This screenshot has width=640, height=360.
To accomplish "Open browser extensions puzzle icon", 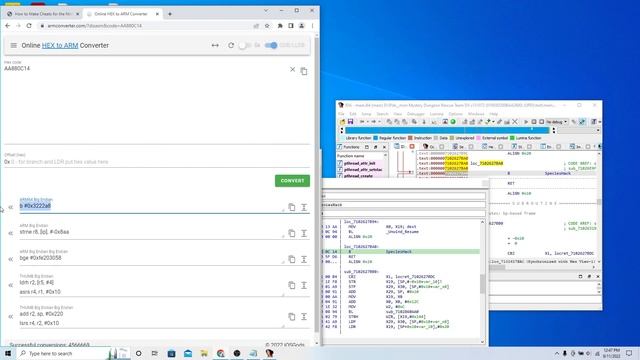I will pos(280,26).
